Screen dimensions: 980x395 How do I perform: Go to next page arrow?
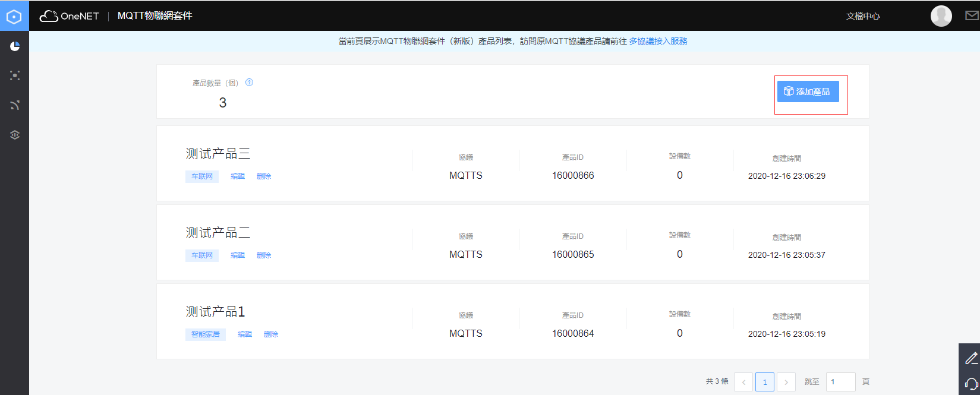pyautogui.click(x=786, y=382)
